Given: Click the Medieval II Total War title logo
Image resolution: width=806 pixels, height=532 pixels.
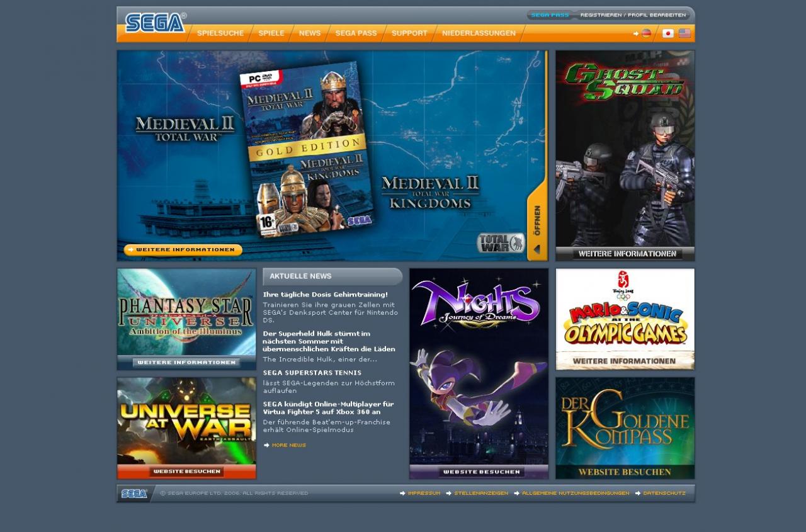Looking at the screenshot, I should (185, 129).
